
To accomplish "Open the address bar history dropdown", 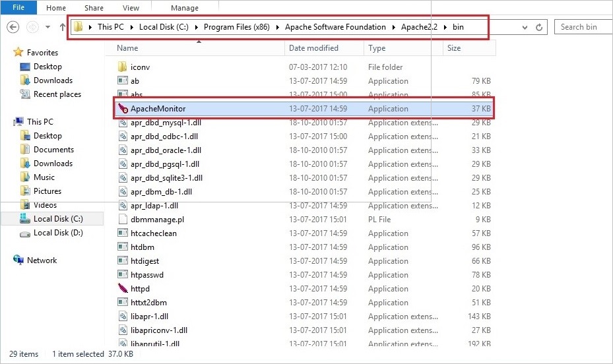I will point(525,27).
